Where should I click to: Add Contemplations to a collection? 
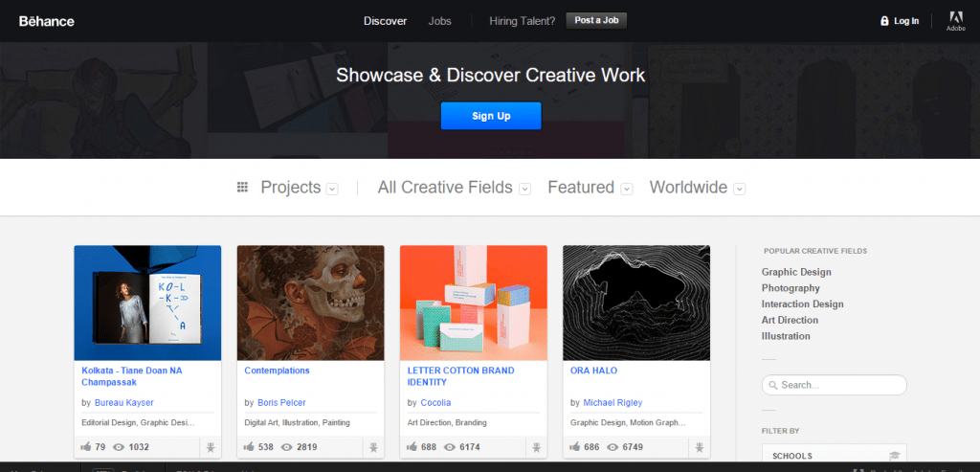374,447
